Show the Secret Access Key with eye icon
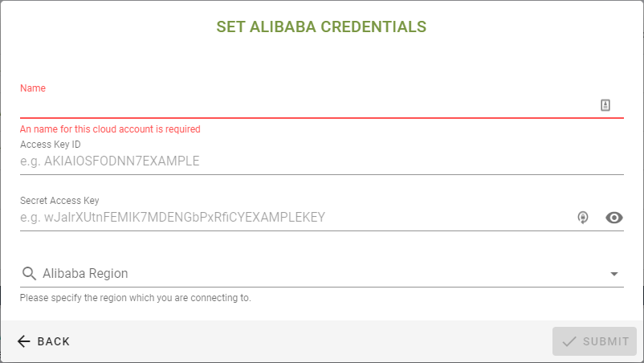Viewport: 644px width, 363px height. tap(614, 217)
